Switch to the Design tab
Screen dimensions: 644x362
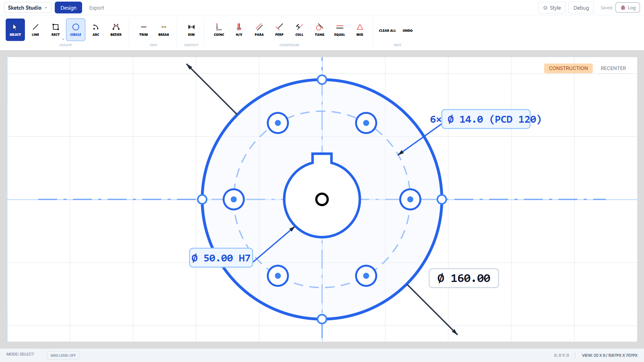(68, 8)
